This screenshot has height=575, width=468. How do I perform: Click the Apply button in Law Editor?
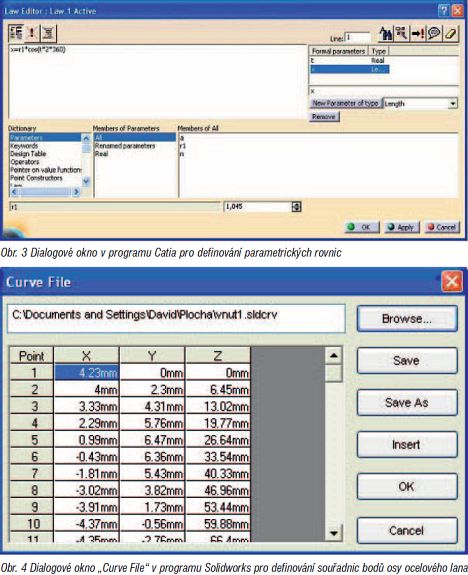[x=402, y=227]
